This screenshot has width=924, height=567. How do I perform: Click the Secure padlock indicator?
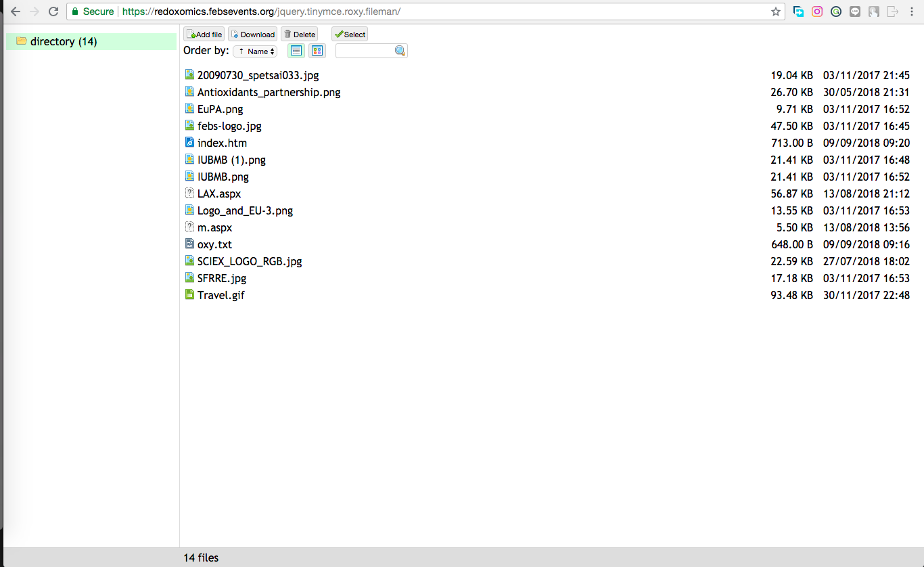click(93, 12)
